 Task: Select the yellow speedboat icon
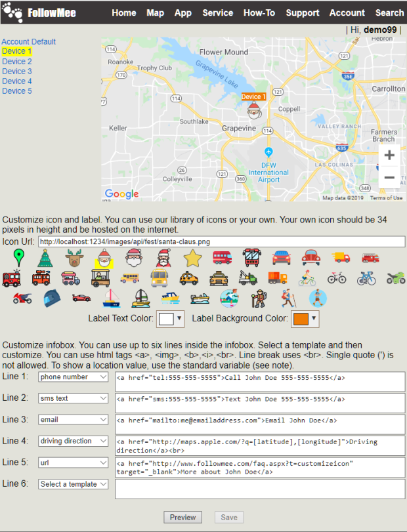(x=171, y=298)
